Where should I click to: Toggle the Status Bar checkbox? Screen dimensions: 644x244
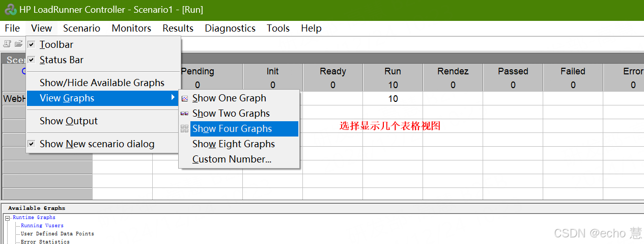click(x=32, y=60)
